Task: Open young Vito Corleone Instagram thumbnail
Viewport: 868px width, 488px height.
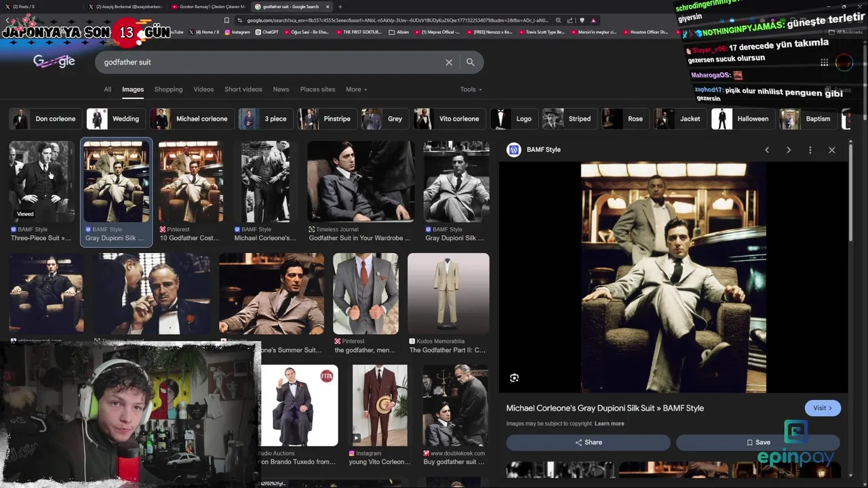Action: pos(380,405)
